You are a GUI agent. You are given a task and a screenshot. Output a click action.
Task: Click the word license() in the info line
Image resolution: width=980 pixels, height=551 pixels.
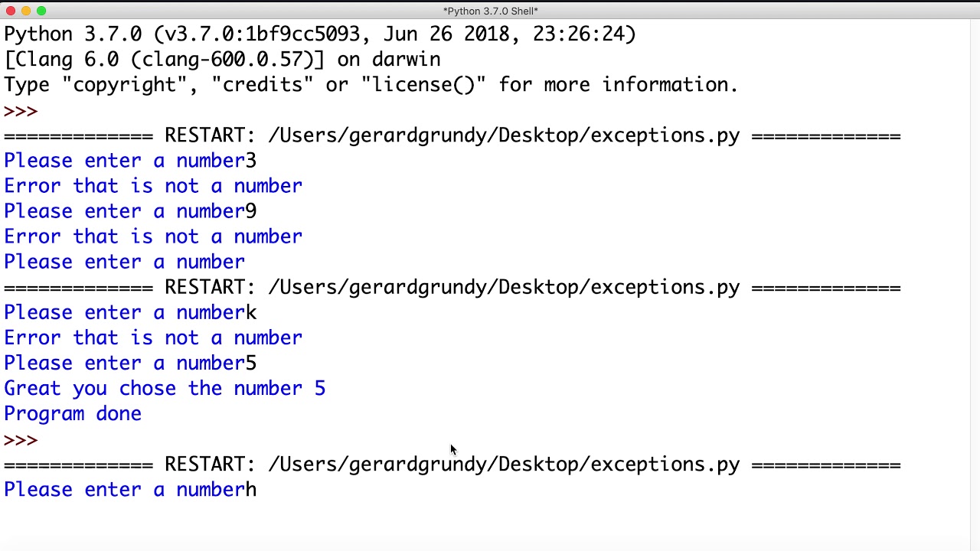tap(424, 85)
